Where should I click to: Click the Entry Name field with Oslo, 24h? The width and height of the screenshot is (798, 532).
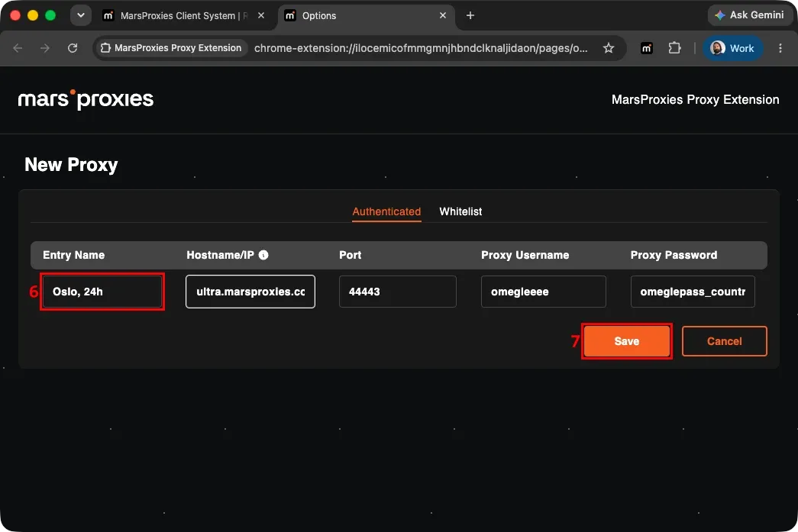coord(102,292)
